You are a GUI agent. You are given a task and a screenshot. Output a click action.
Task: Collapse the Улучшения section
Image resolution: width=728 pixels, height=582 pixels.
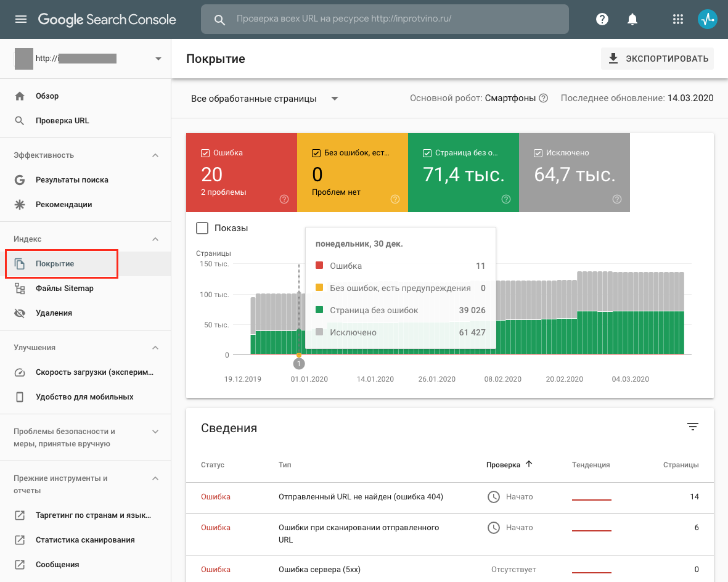[155, 348]
